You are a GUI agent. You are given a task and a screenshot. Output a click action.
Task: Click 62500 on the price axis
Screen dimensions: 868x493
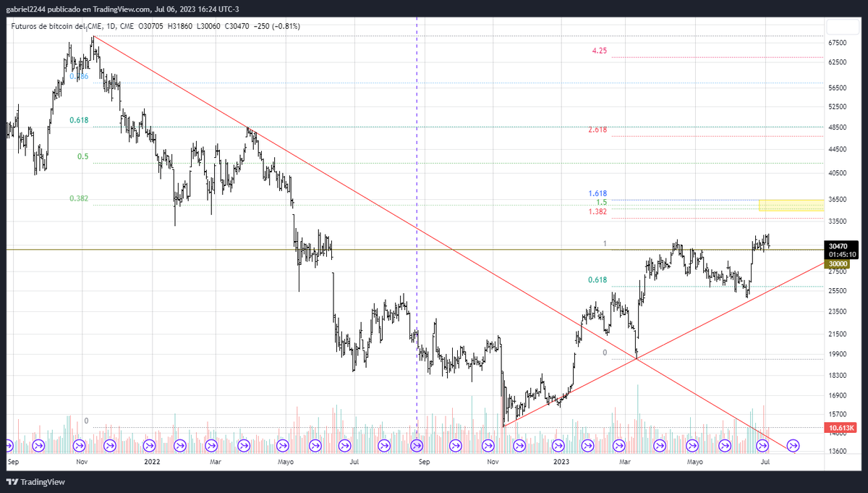tap(839, 63)
